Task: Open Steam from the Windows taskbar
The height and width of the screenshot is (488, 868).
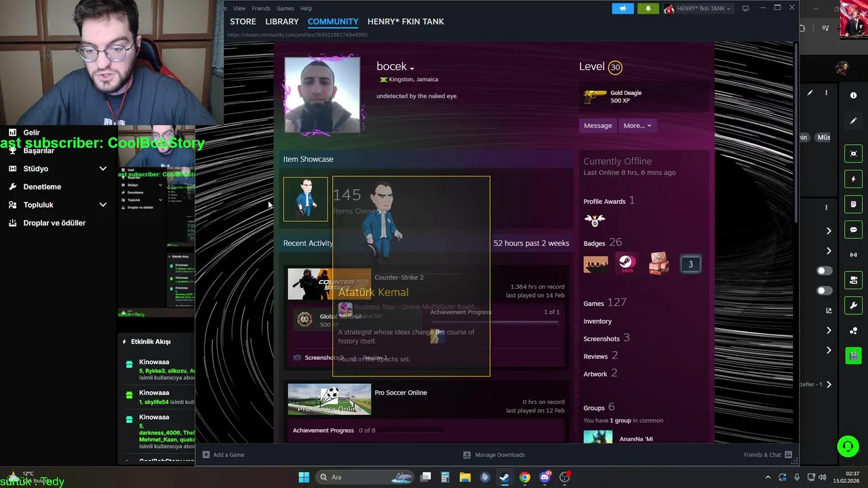Action: point(505,477)
